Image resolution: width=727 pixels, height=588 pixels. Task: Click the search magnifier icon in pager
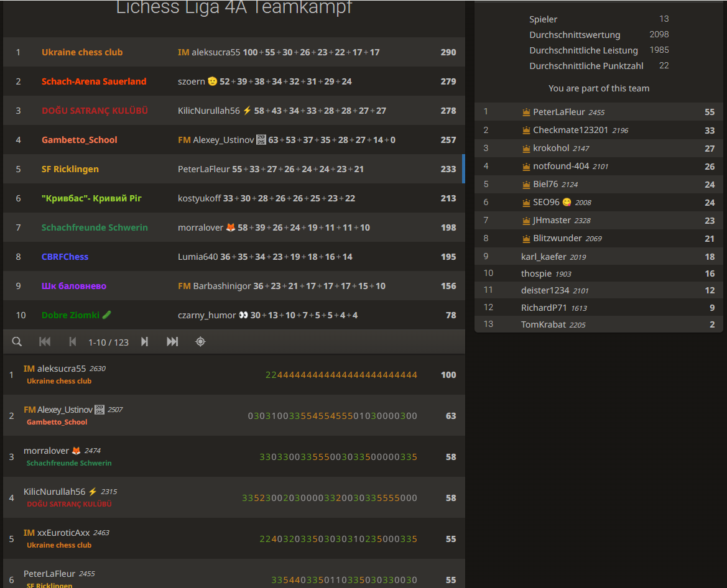17,342
